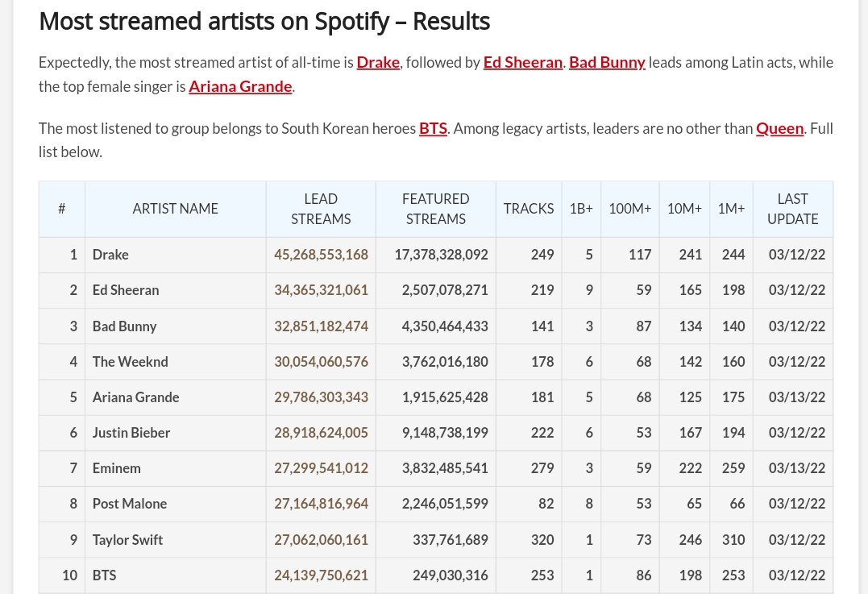Sort by 1B+ column header

[581, 210]
